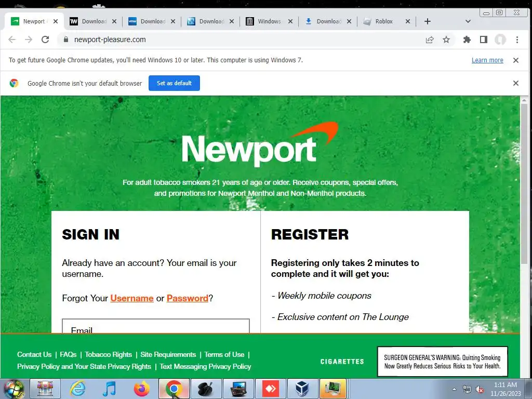Open Firefox from the taskbar

[142, 389]
